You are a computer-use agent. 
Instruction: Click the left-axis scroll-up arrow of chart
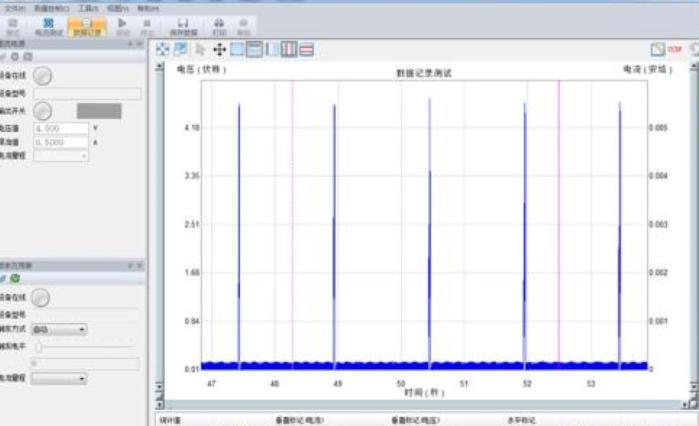160,67
